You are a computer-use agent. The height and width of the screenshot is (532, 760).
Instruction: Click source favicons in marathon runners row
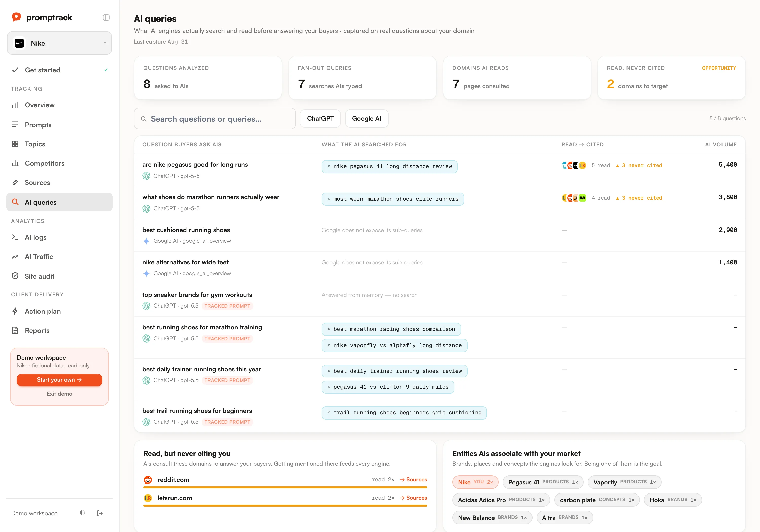point(574,198)
